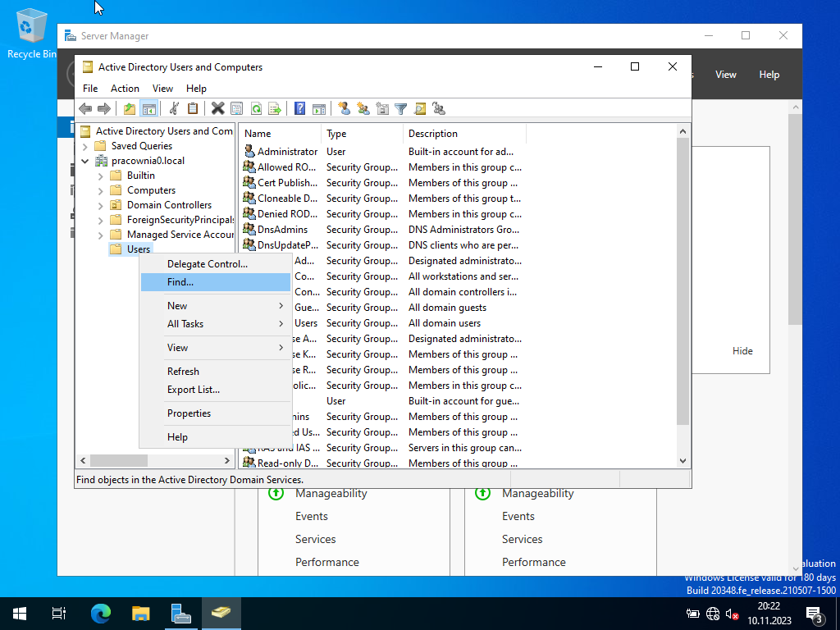This screenshot has width=840, height=630.
Task: Click the Add to group toolbar icon
Action: pos(440,109)
